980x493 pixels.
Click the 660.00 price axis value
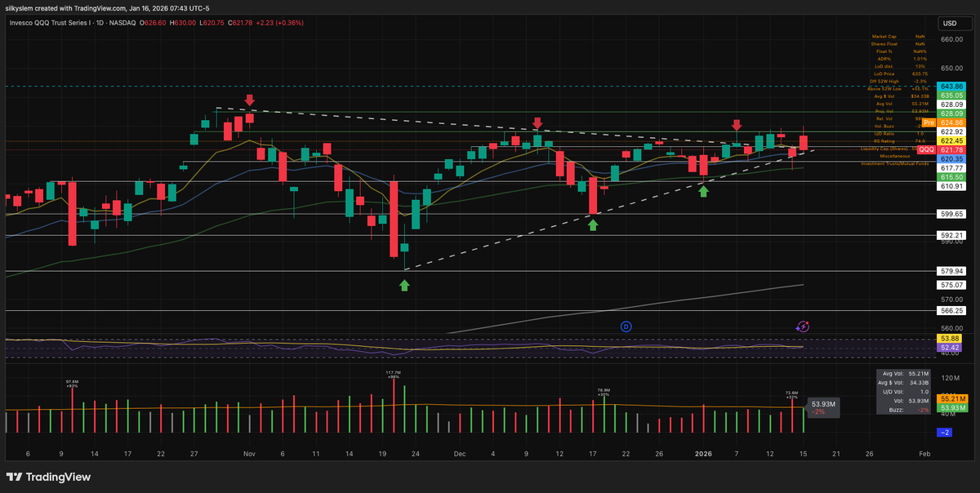(x=951, y=38)
